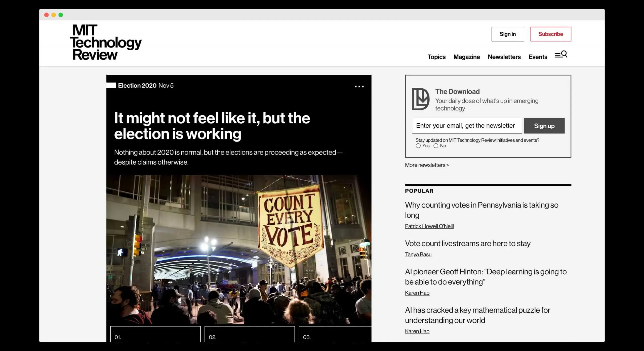Screen dimensions: 644x351
Task: Go to Newsletters navigation item
Action: (x=504, y=57)
